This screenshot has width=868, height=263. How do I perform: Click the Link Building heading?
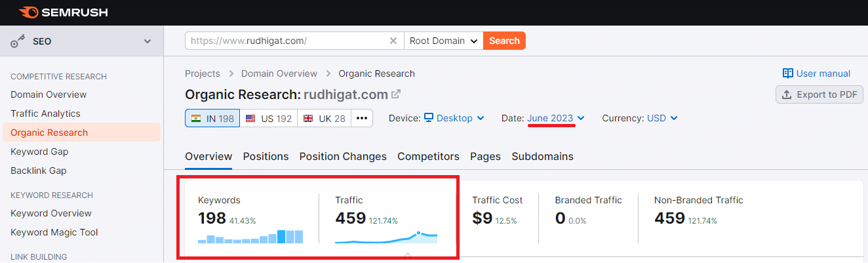point(39,256)
